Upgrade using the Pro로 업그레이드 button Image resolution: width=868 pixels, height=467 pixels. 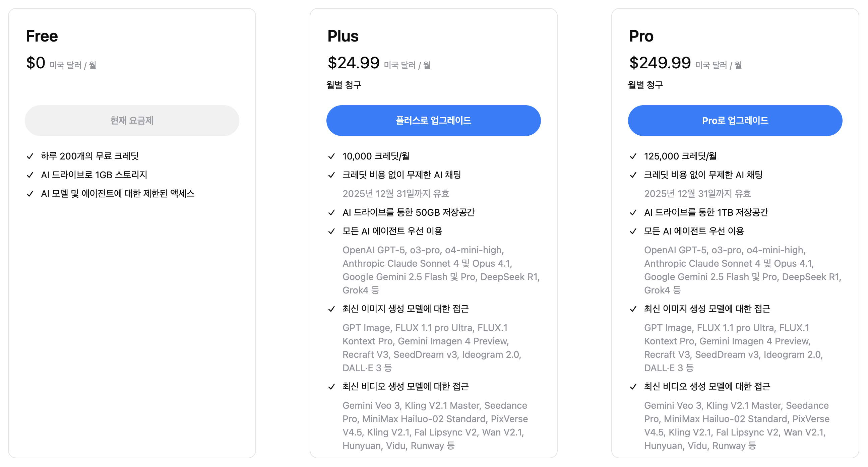coord(735,121)
